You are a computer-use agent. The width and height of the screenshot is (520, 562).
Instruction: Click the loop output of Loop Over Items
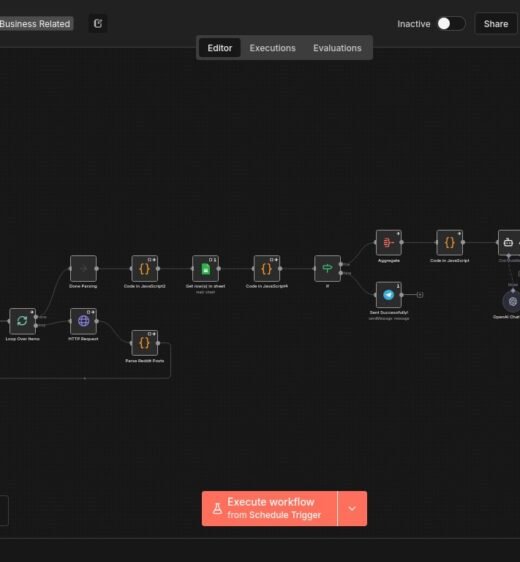[x=36, y=325]
